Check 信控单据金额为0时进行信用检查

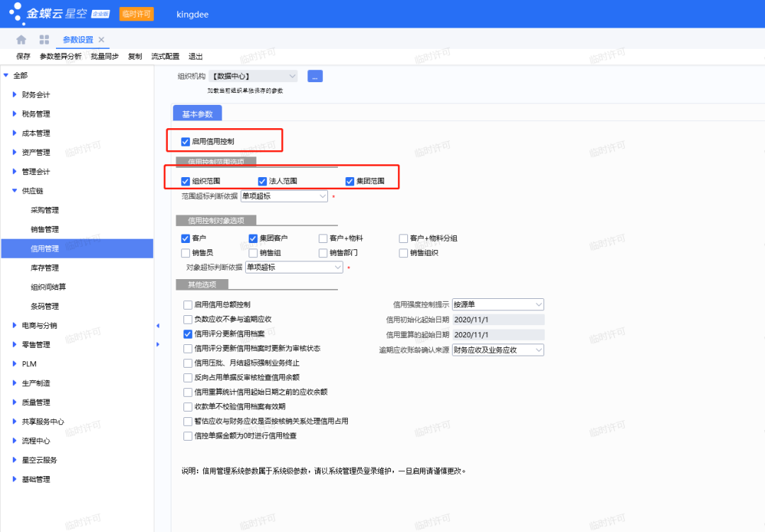pos(188,436)
